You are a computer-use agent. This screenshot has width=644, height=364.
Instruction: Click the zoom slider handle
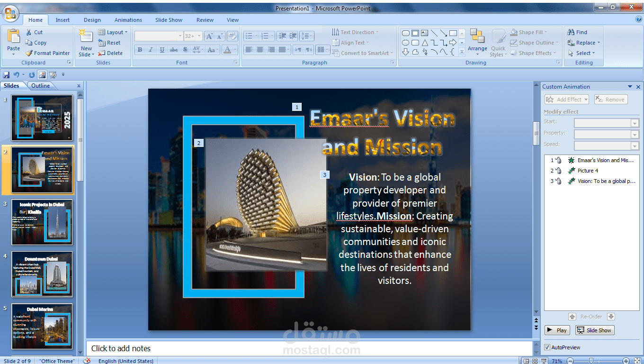tap(590, 361)
